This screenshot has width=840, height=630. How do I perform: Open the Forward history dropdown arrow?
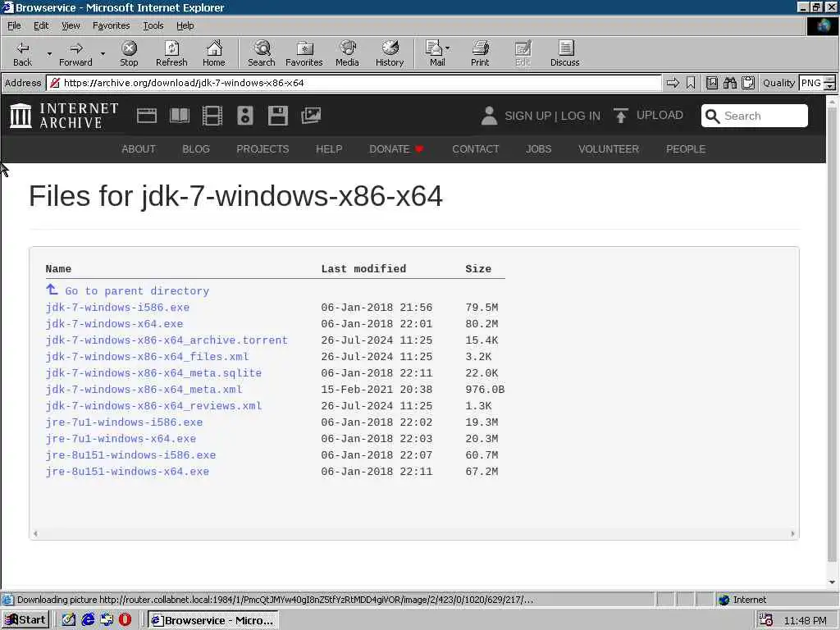103,53
